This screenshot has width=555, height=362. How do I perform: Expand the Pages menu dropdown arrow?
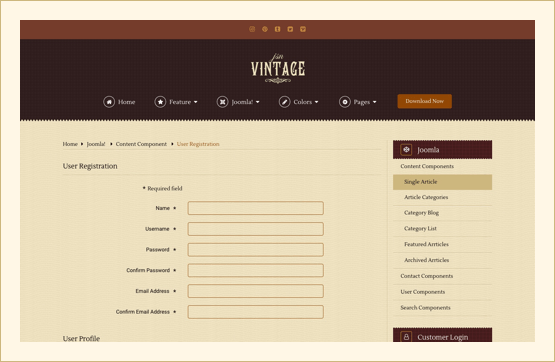point(374,102)
